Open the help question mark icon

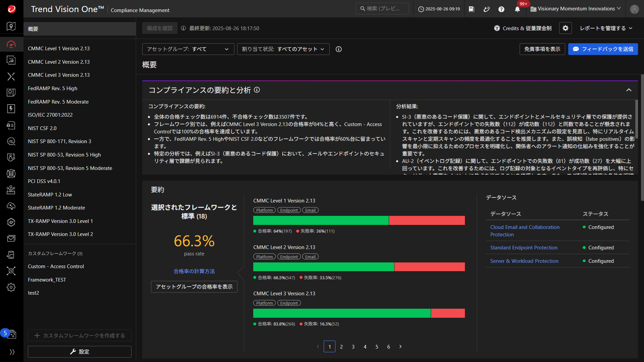tap(501, 9)
